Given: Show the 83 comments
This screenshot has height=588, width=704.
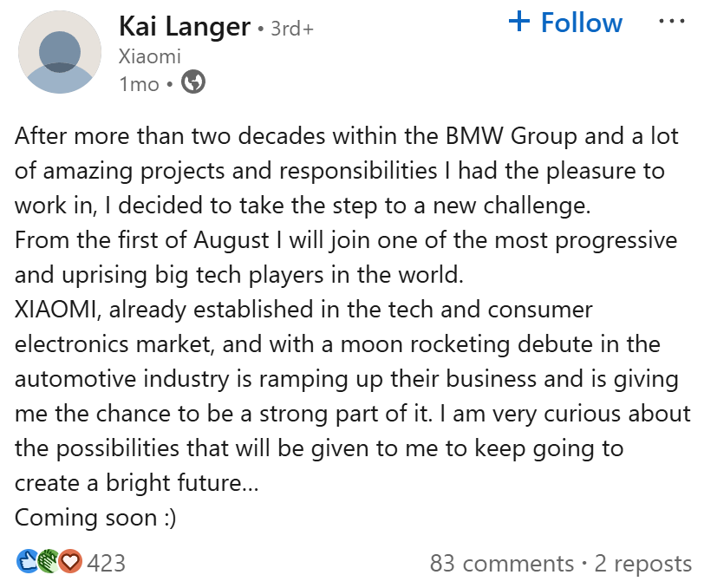Looking at the screenshot, I should point(501,564).
